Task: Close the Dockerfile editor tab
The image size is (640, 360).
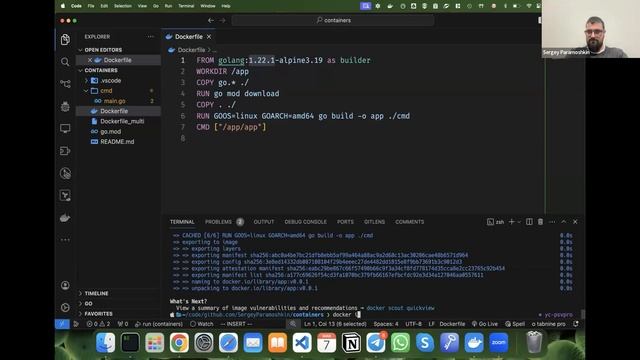Action: (x=209, y=37)
